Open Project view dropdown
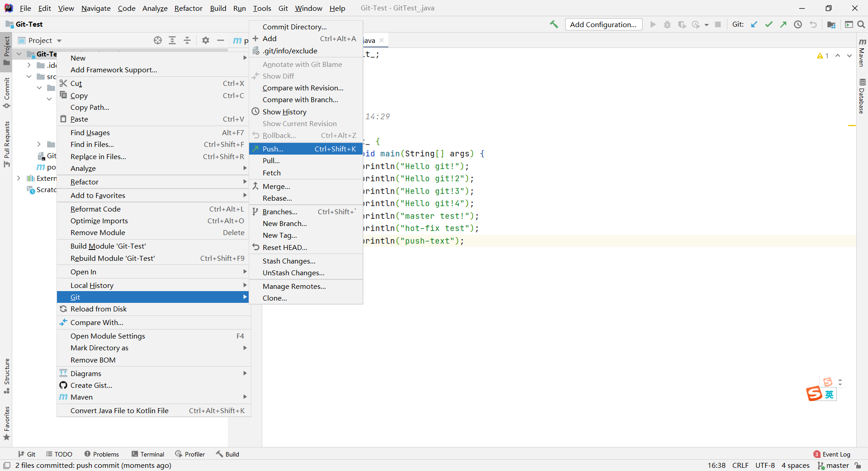This screenshot has width=868, height=471. pos(40,40)
